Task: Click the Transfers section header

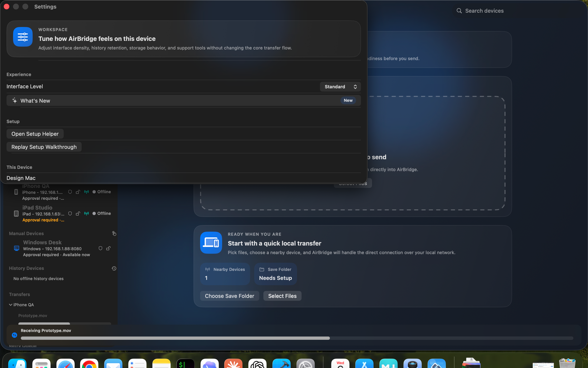Action: [19, 294]
